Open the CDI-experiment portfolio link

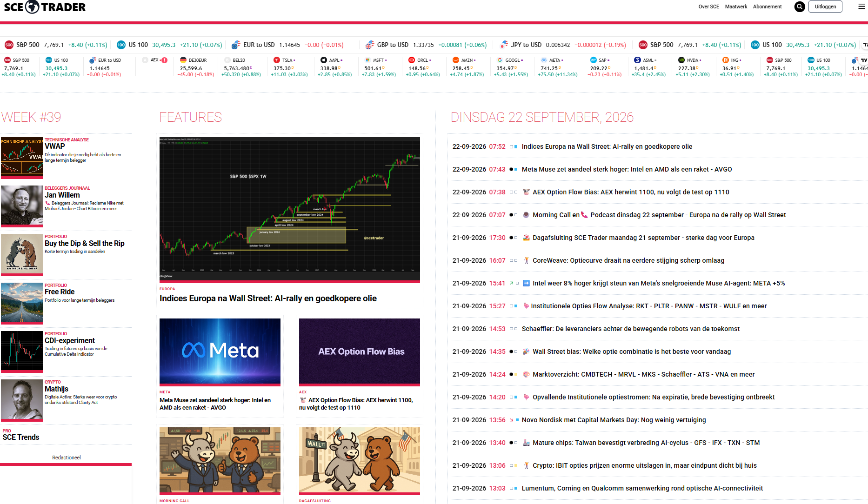pos(70,340)
